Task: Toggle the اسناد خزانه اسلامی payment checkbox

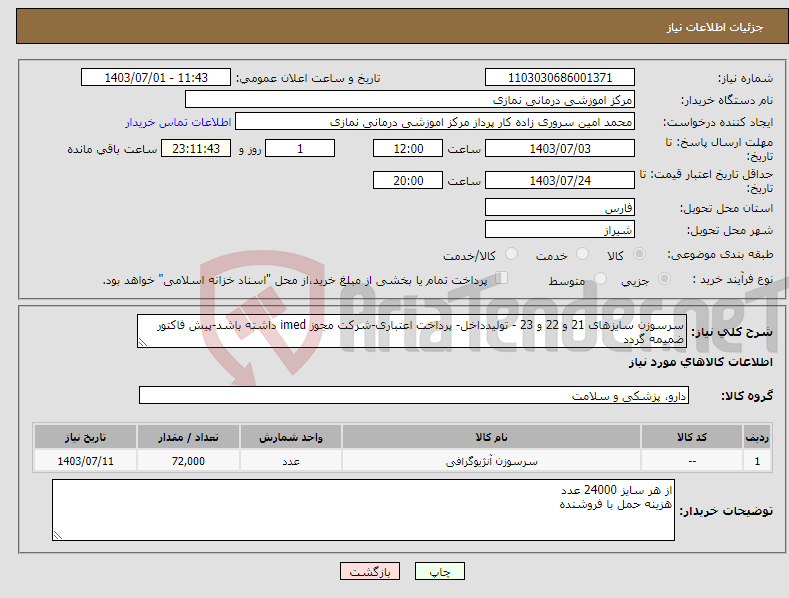Action: click(x=502, y=277)
